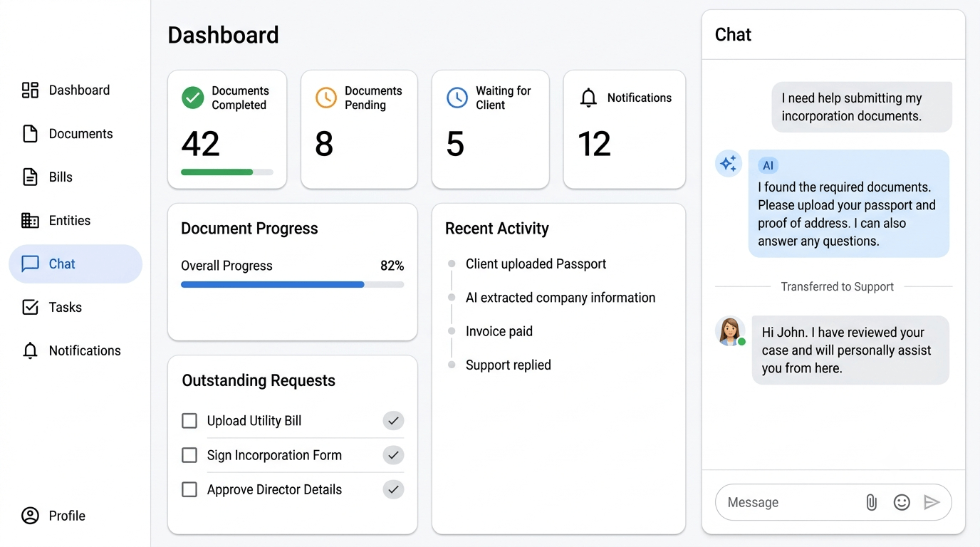The width and height of the screenshot is (980, 547).
Task: Open Entities in the sidebar
Action: (x=75, y=220)
